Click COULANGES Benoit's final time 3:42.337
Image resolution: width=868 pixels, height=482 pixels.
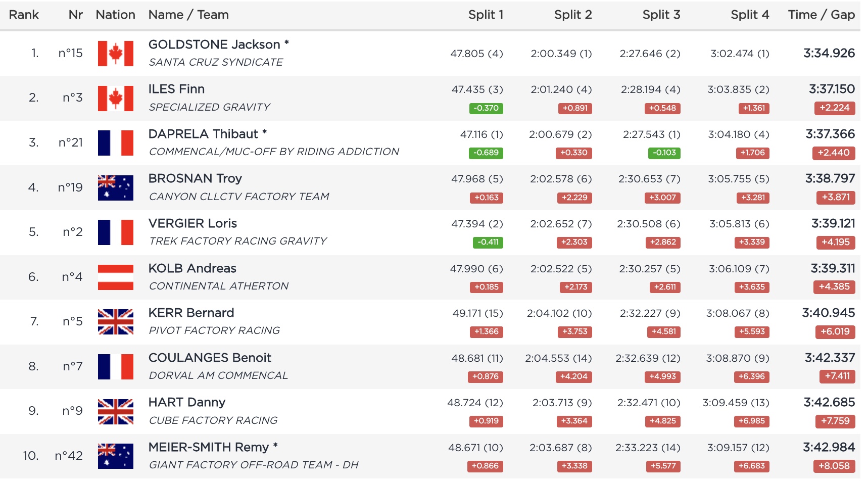click(x=829, y=358)
